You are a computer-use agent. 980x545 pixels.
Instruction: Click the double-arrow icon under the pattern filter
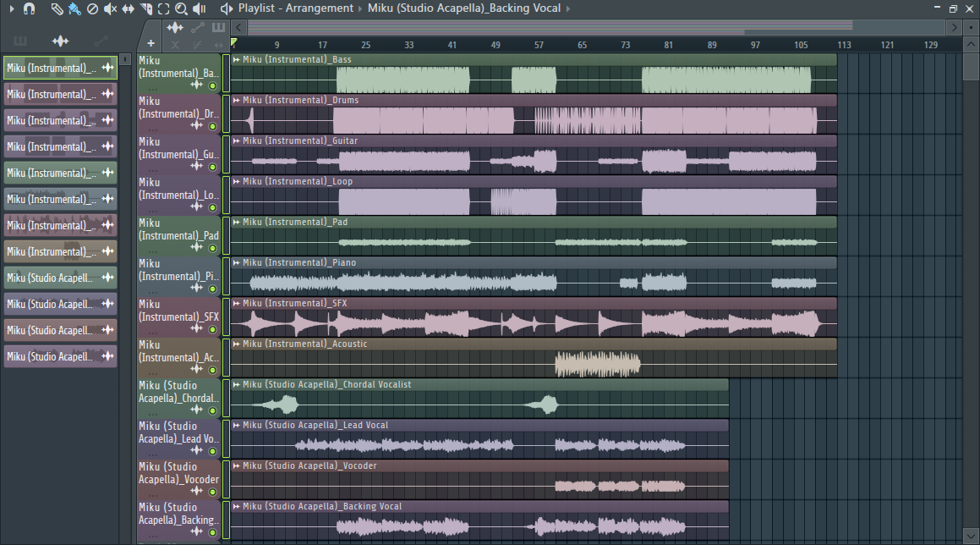pos(218,45)
